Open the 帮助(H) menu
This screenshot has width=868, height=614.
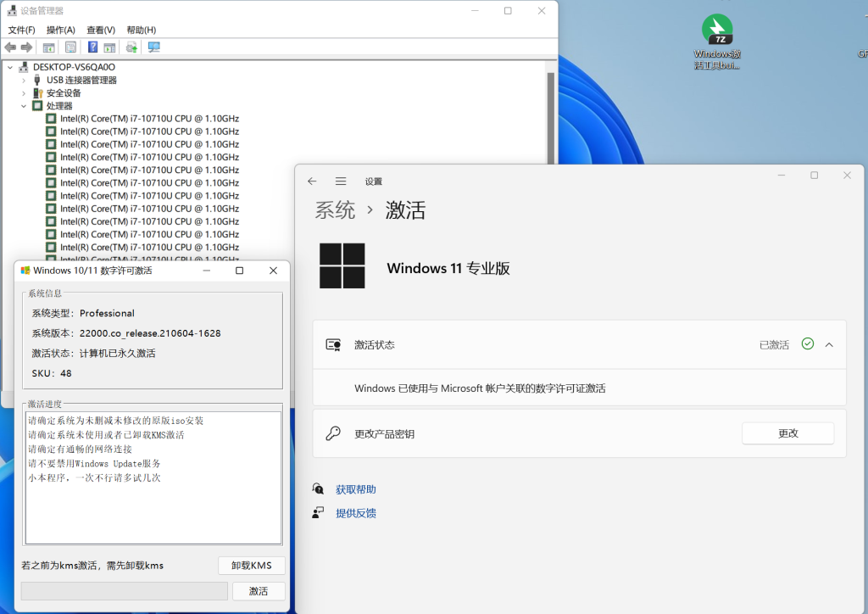tap(142, 30)
